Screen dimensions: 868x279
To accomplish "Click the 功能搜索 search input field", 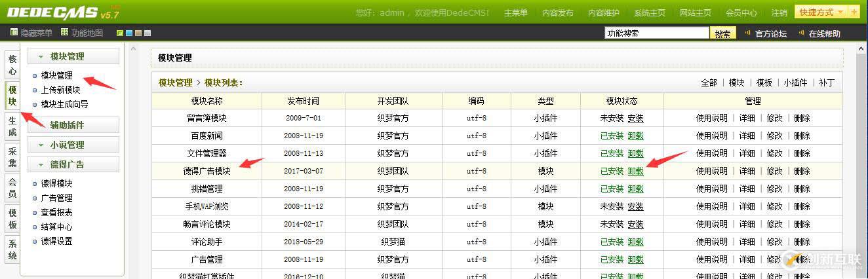I will coord(657,33).
